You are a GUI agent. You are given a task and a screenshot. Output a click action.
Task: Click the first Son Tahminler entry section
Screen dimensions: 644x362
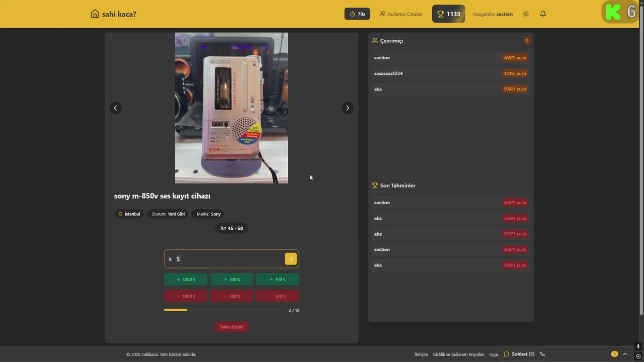click(451, 203)
